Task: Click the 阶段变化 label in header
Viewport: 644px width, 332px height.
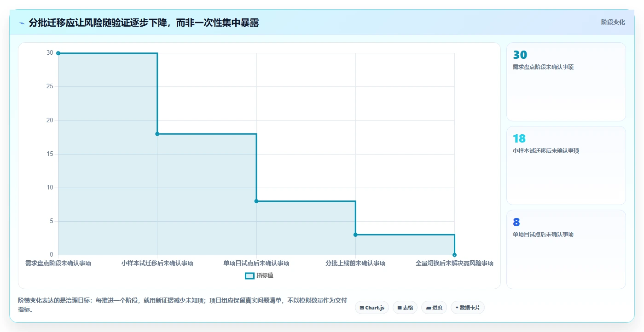Action: coord(613,22)
